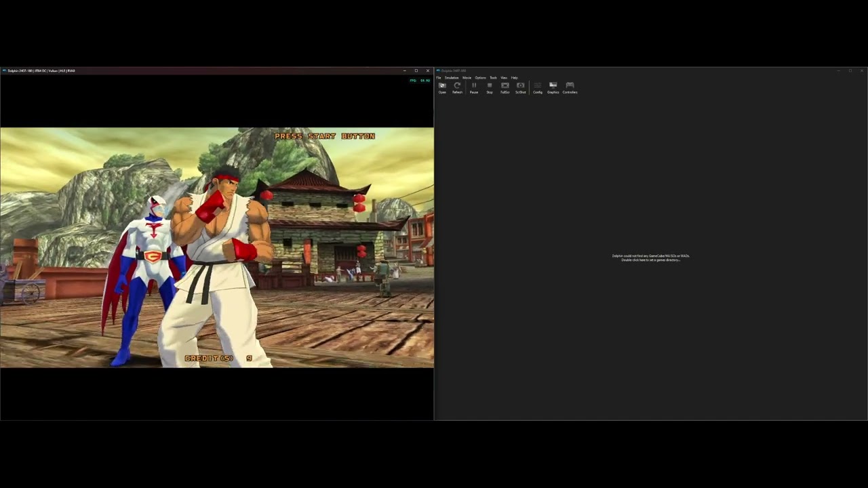This screenshot has width=868, height=488.
Task: Minimize the game render window
Action: pos(405,70)
